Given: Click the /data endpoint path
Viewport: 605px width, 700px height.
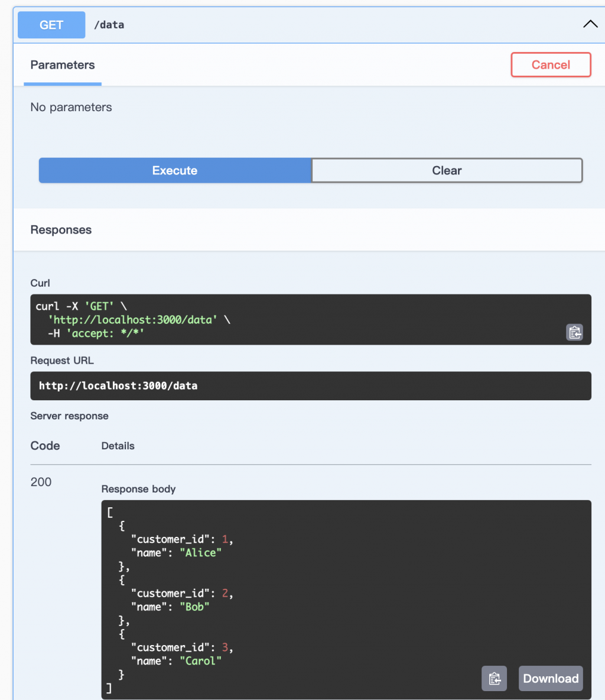Looking at the screenshot, I should [x=109, y=25].
